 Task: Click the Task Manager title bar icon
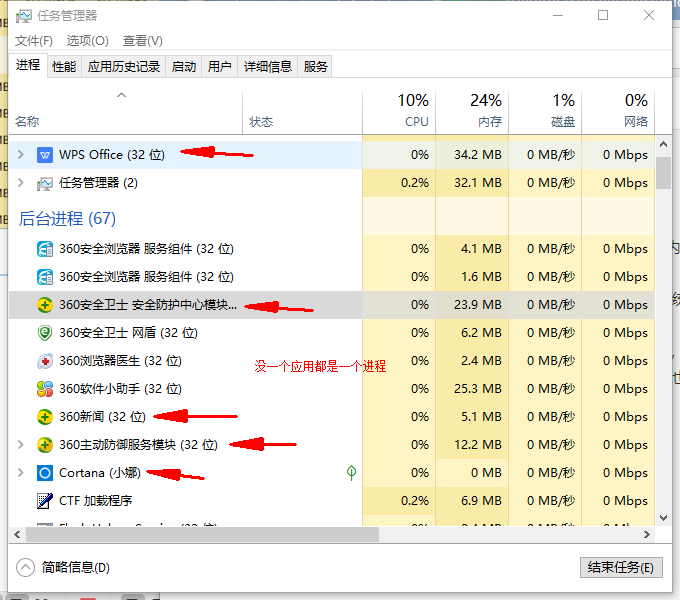tap(23, 16)
